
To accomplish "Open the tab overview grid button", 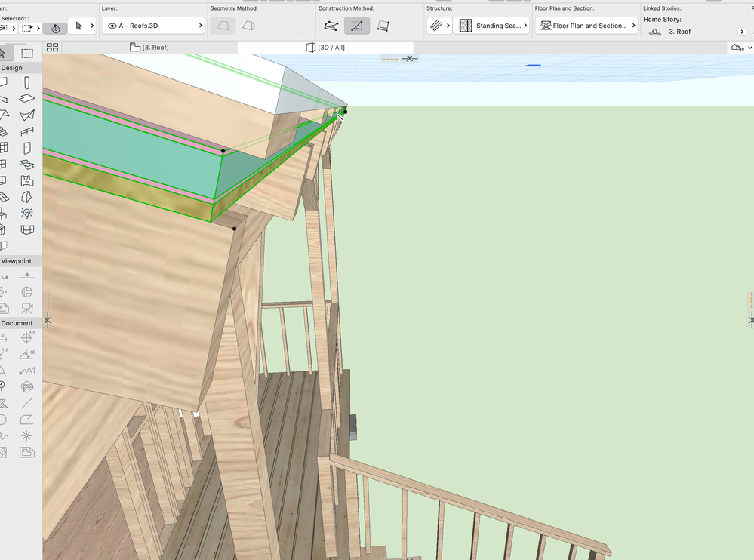I will 52,48.
